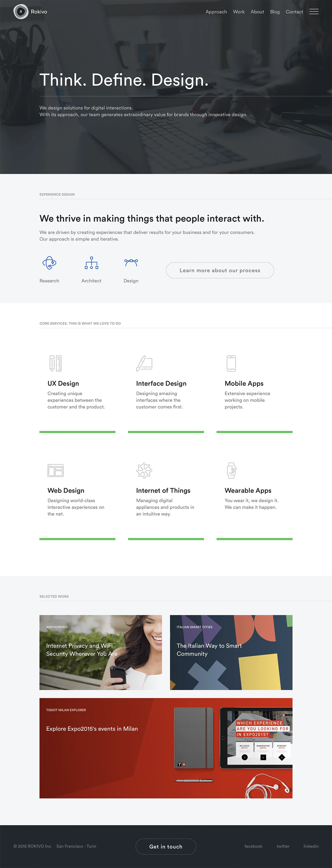Click the Interface Design tablet pen icon
Viewport: 332px width, 868px height.
tap(144, 363)
